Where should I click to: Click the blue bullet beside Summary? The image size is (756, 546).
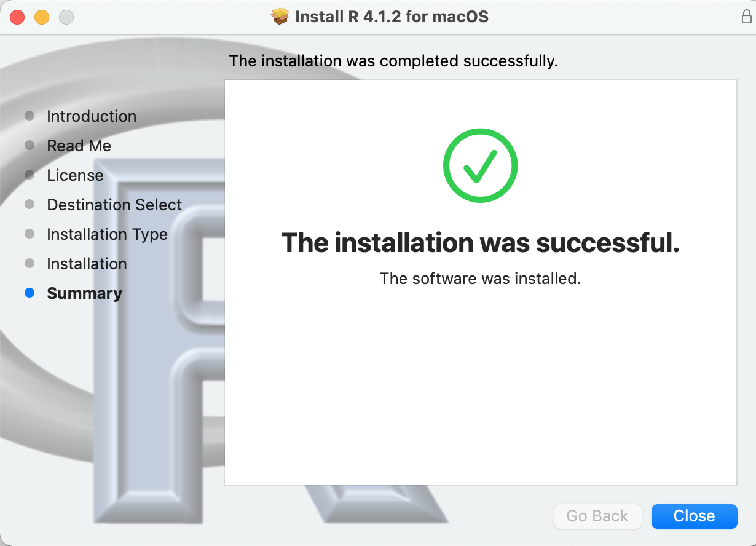(x=30, y=293)
